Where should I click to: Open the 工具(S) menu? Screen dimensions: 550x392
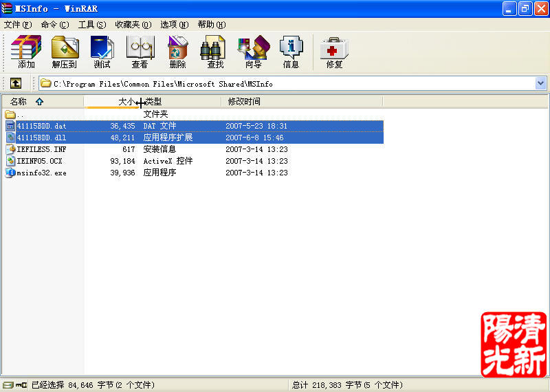(x=92, y=25)
